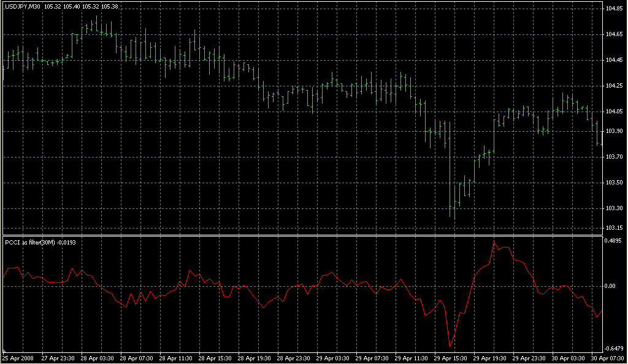Click the 28 Apr 11:30 time label

175,358
